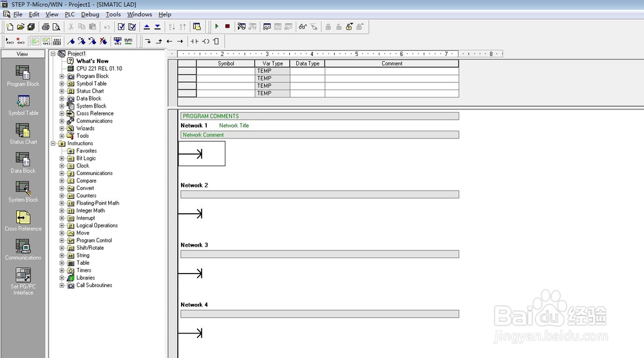Toggle Program Status glasses icon
644x358 pixels.
tap(303, 26)
